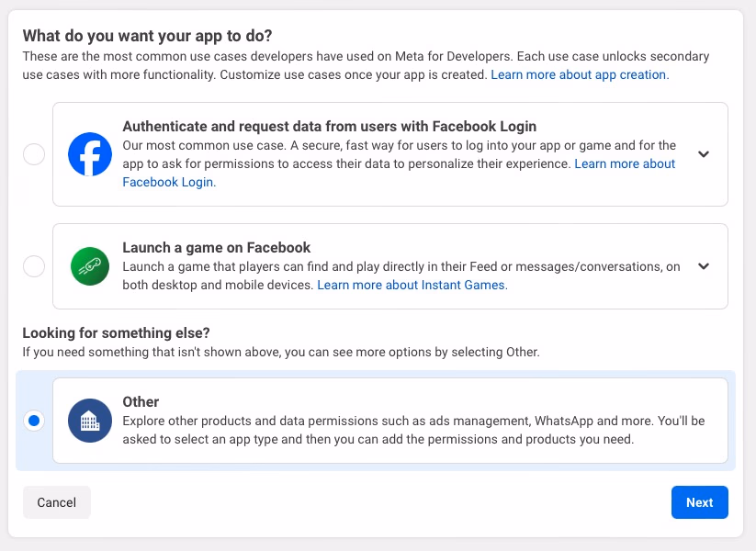Select the Facebook Login radio button
This screenshot has width=756, height=551.
(x=34, y=154)
